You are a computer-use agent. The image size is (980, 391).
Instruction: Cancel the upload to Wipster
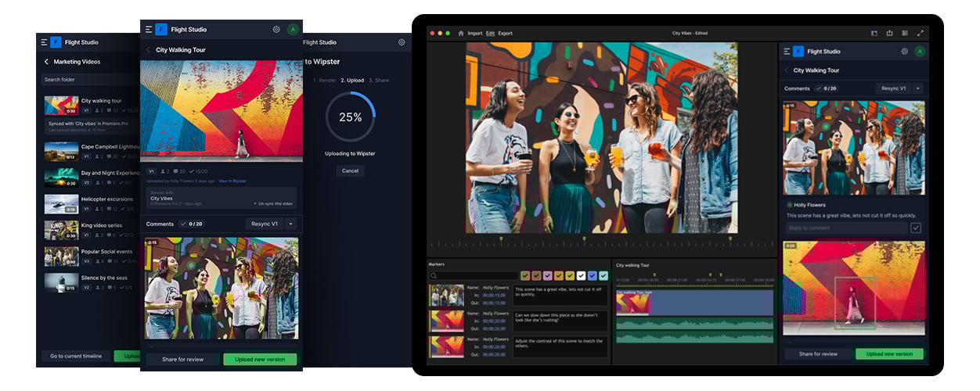(350, 170)
